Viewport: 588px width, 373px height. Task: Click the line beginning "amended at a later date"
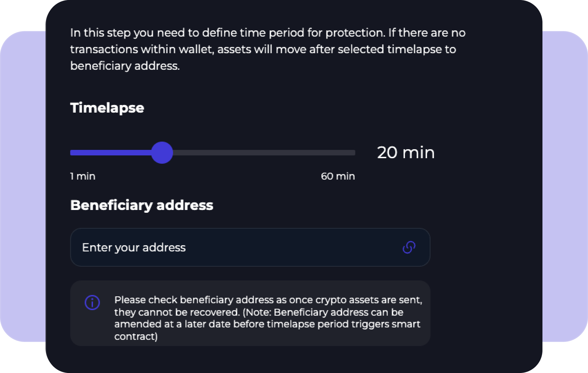pyautogui.click(x=267, y=324)
